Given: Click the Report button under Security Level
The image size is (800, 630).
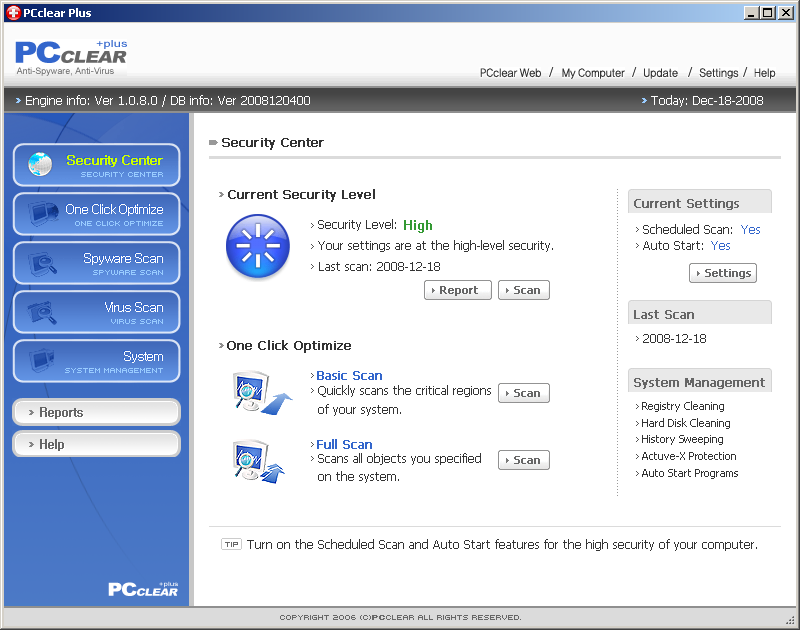Looking at the screenshot, I should (458, 290).
